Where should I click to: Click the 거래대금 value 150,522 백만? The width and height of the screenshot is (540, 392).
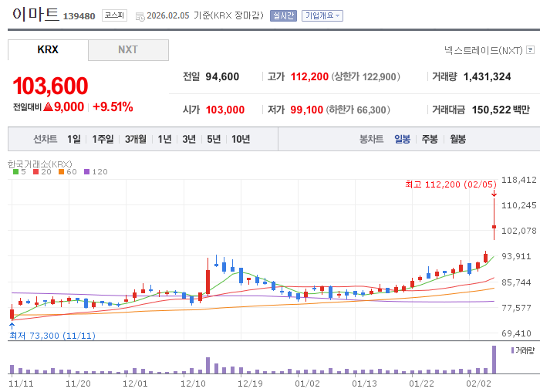pos(501,110)
